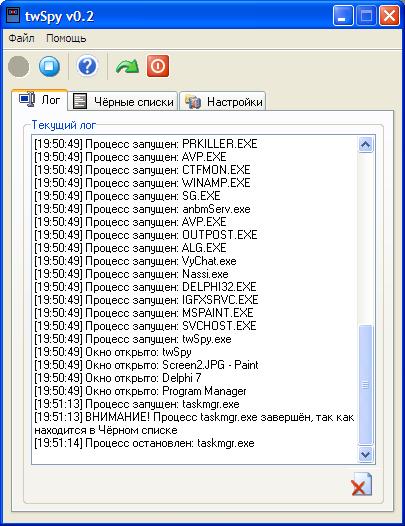This screenshot has width=405, height=526.
Task: Click the OUTPOST.EXE log entry
Action: 146,235
